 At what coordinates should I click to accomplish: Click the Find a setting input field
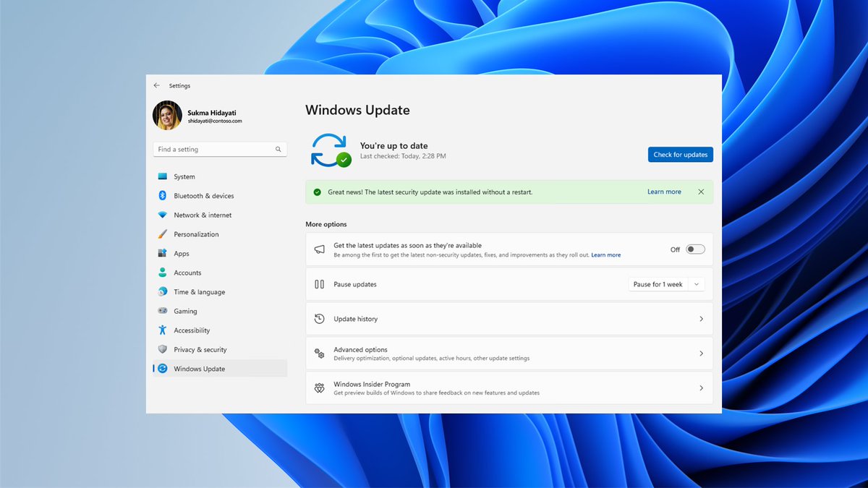(210, 149)
